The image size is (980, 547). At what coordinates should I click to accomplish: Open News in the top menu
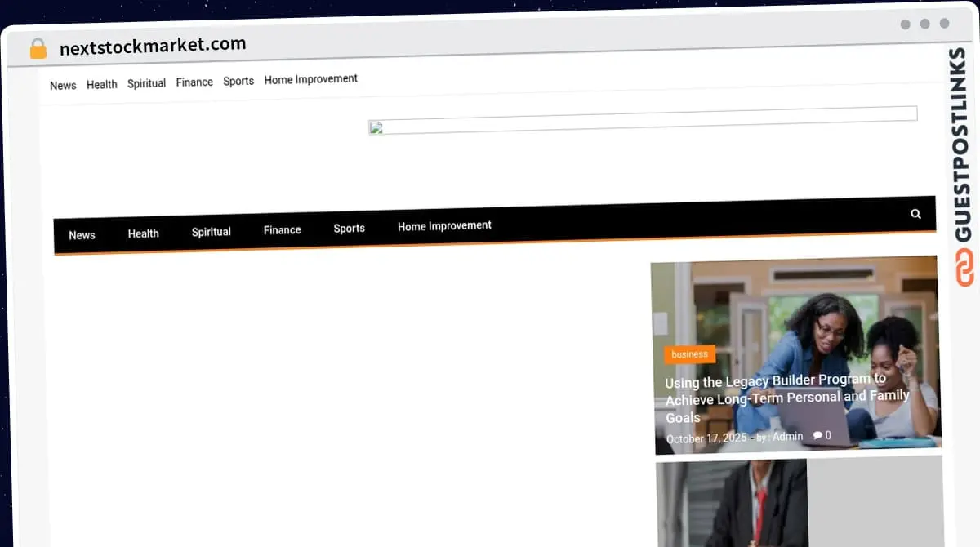[63, 85]
